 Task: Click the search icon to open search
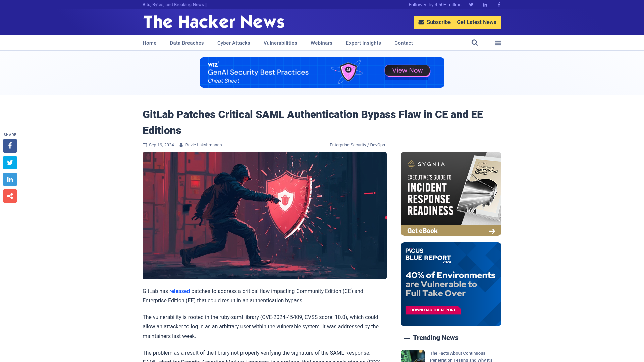[475, 43]
